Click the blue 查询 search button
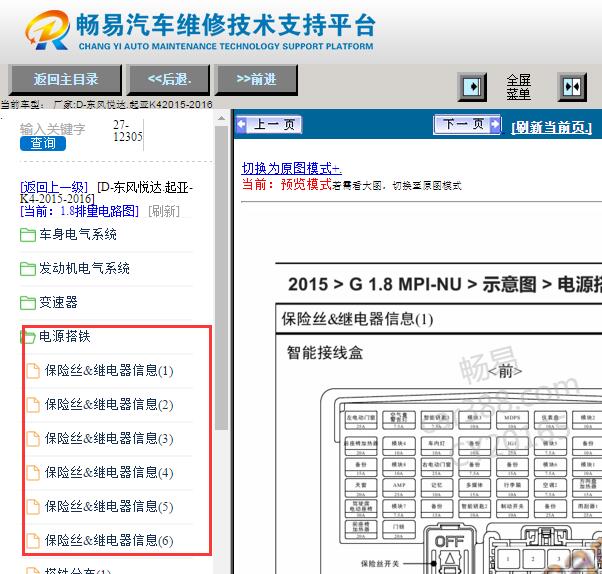Screen dimensions: 602x574 43,143
